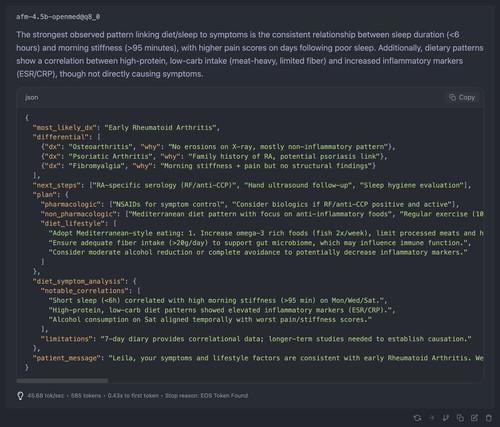Edit this message using pencil icon
Viewport: 500px width, 427px height.
(x=474, y=418)
